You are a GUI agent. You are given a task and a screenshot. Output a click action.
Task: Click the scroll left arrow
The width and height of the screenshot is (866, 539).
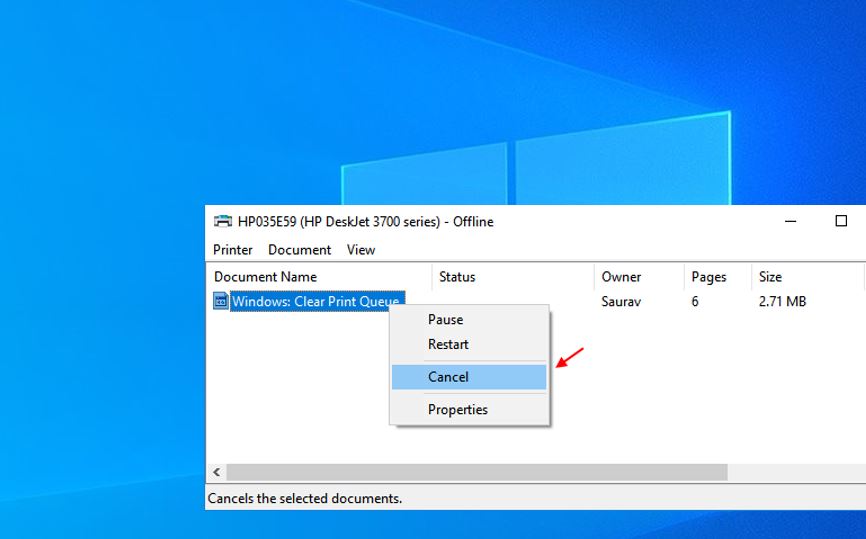pos(216,472)
